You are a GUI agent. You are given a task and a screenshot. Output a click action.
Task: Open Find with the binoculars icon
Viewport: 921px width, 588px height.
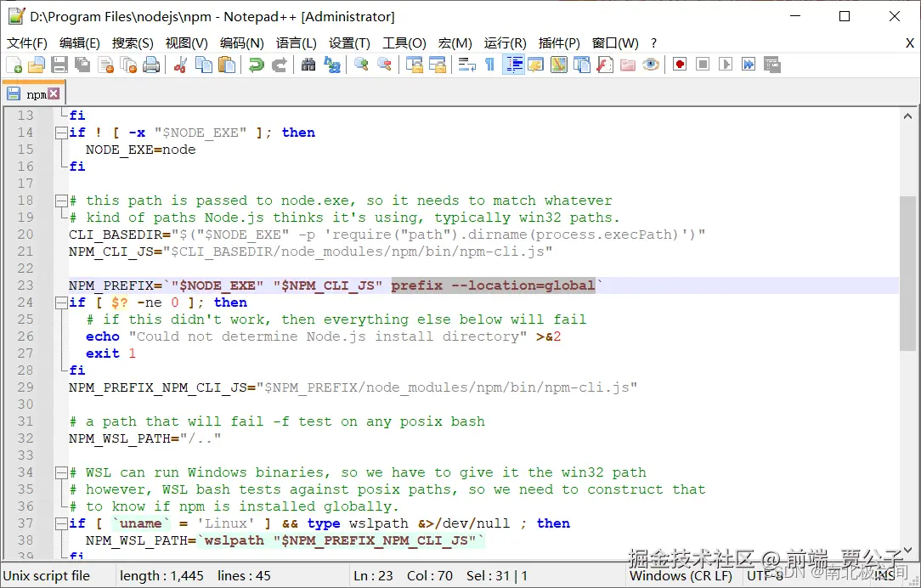(x=308, y=65)
